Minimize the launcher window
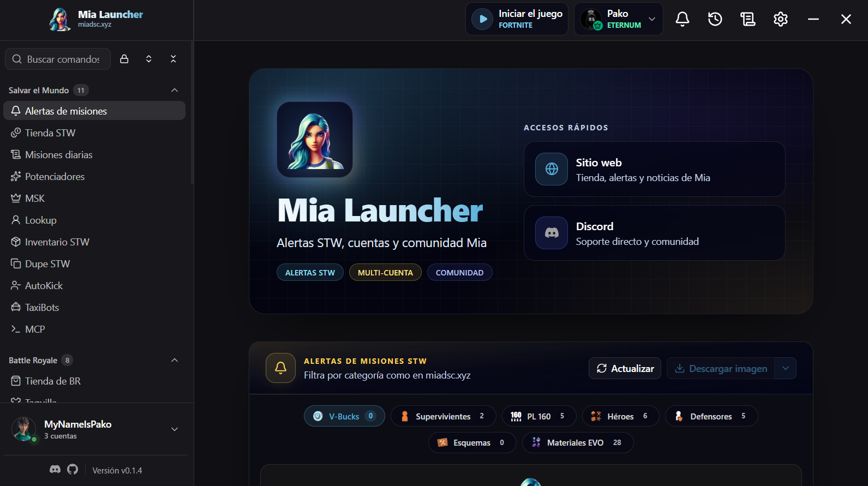 813,19
